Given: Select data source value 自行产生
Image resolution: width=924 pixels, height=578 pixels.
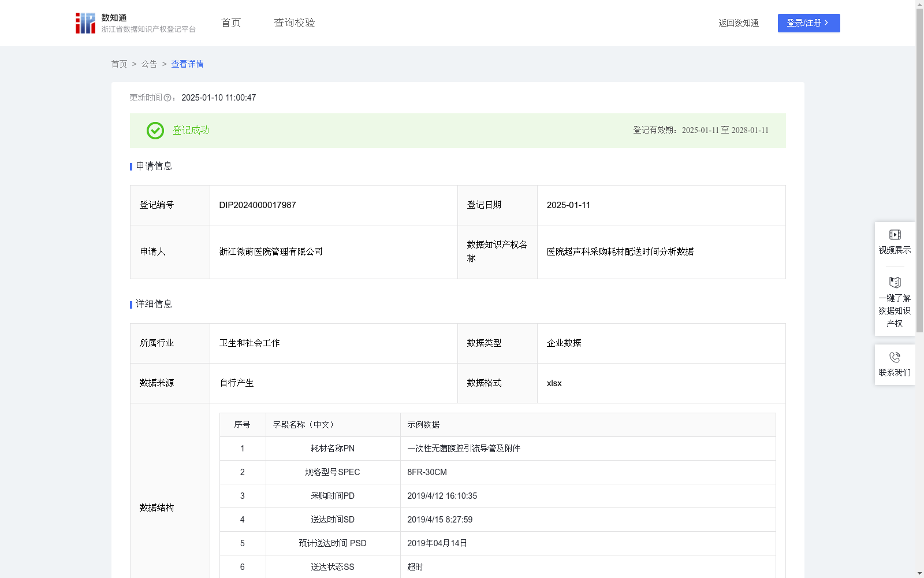Looking at the screenshot, I should point(237,383).
